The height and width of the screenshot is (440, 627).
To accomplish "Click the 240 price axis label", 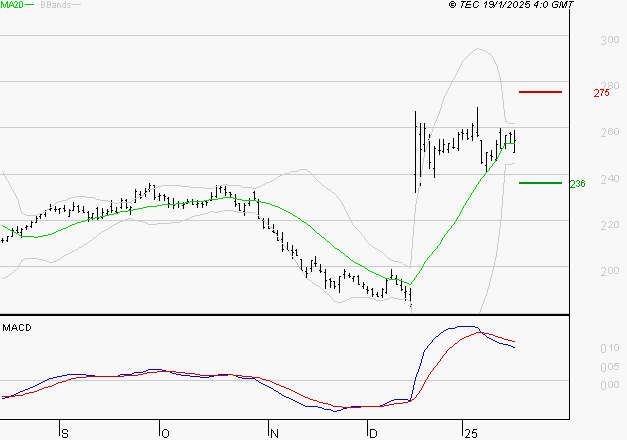I will (610, 178).
